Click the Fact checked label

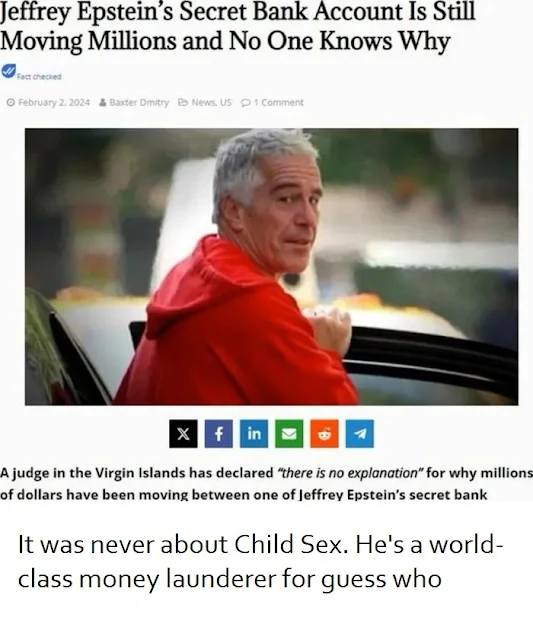tap(39, 77)
